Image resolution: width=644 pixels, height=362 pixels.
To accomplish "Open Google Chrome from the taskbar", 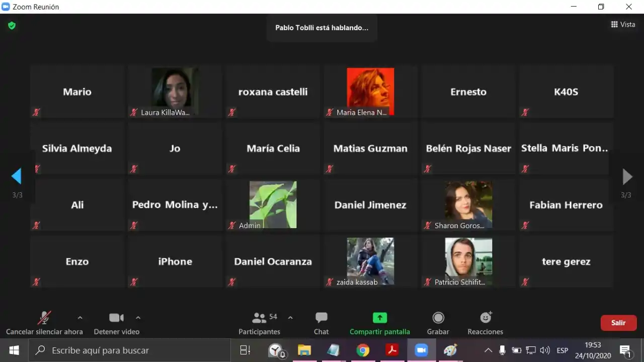I will (363, 350).
